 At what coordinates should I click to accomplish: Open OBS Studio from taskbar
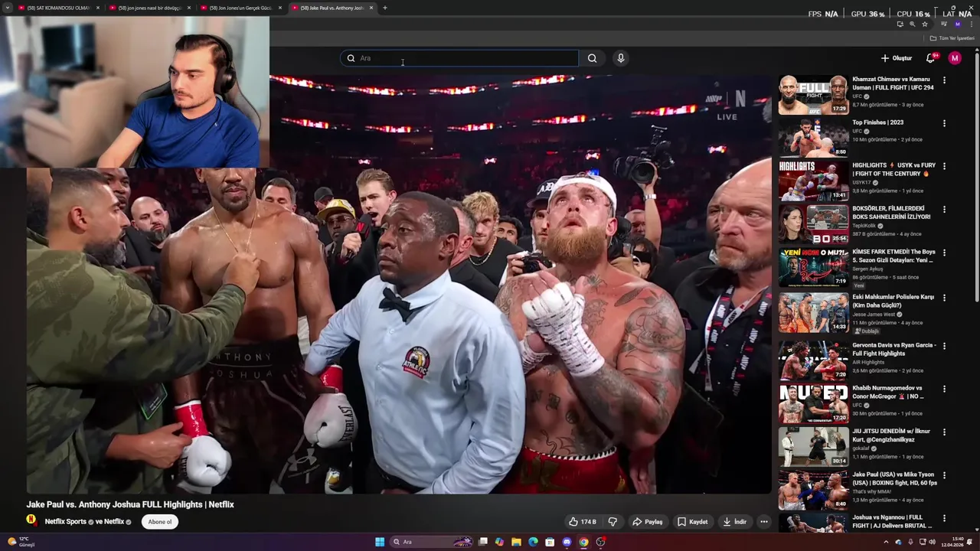point(600,542)
